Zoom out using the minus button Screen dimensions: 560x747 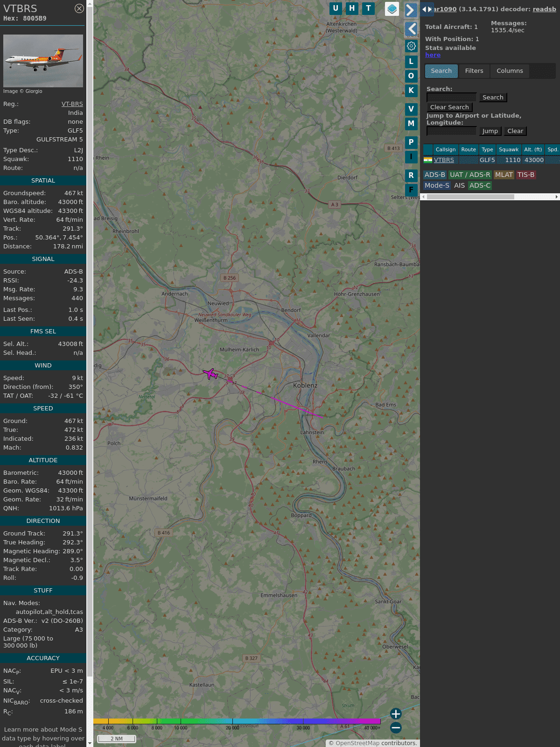pyautogui.click(x=396, y=727)
